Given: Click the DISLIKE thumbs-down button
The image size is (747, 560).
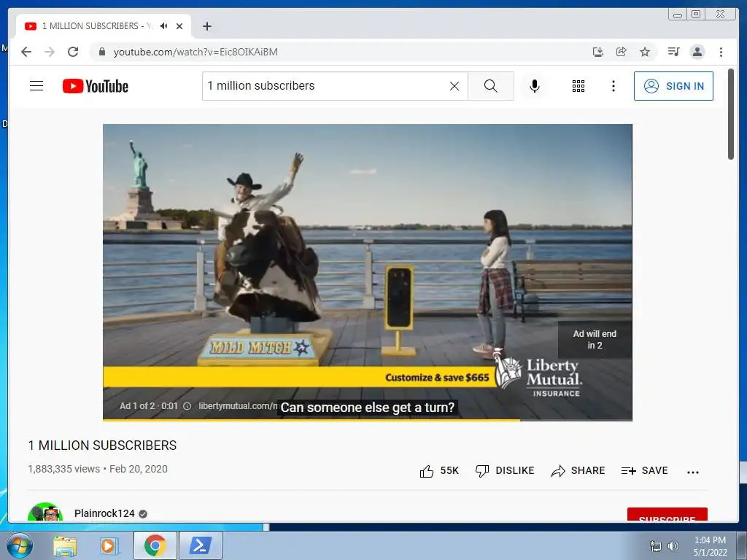Looking at the screenshot, I should click(505, 471).
